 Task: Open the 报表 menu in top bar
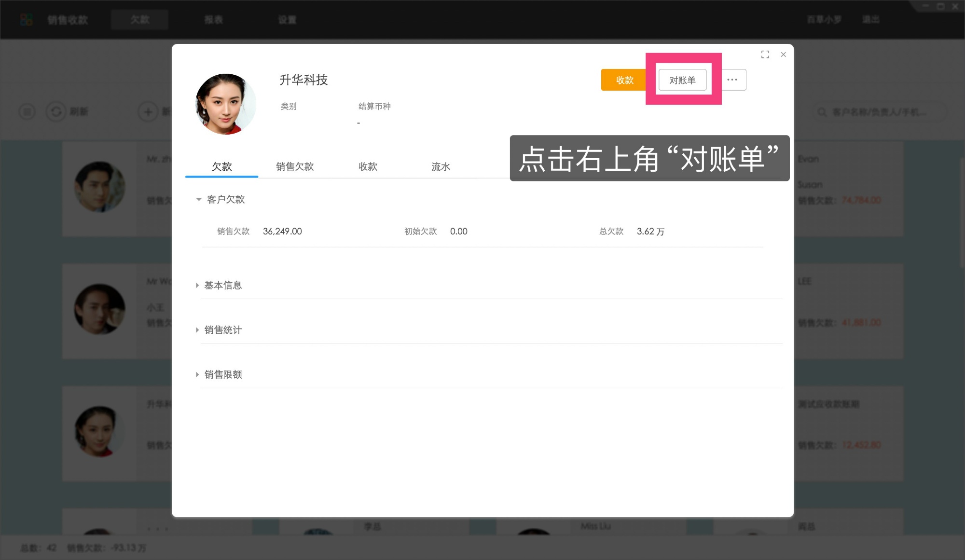point(214,19)
